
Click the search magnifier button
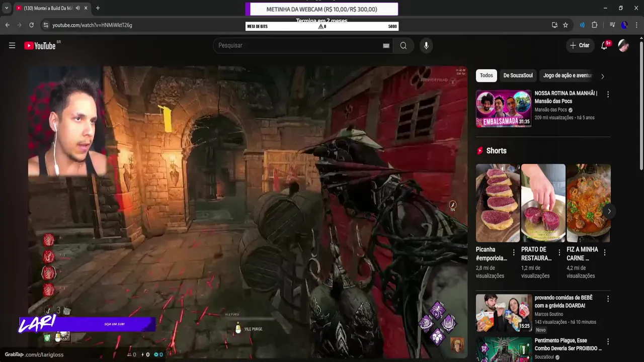(404, 45)
